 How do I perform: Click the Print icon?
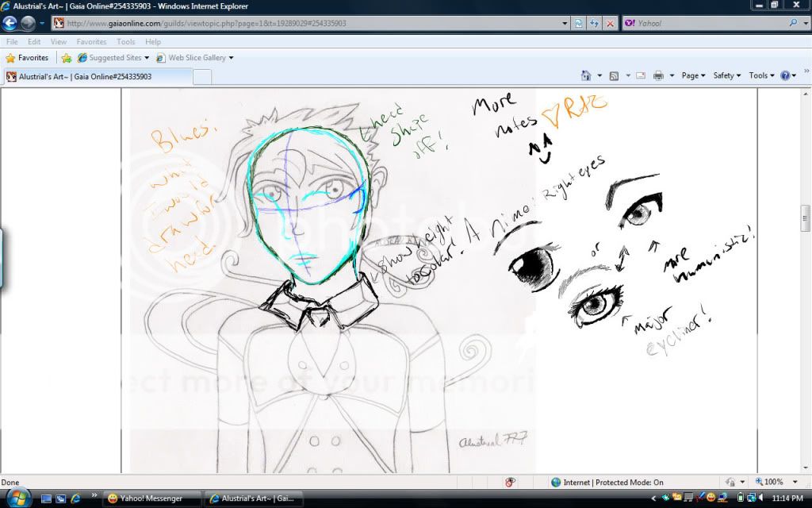[658, 75]
